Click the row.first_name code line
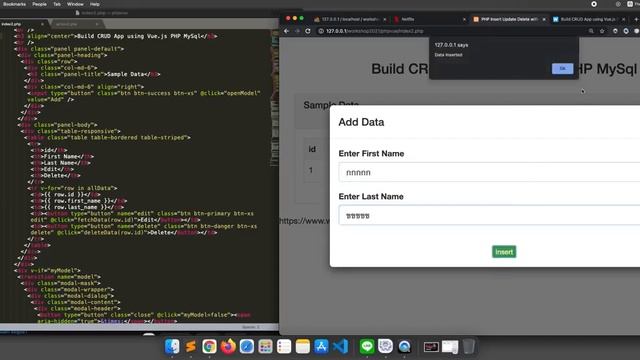Image resolution: width=640 pixels, height=360 pixels. click(x=79, y=201)
